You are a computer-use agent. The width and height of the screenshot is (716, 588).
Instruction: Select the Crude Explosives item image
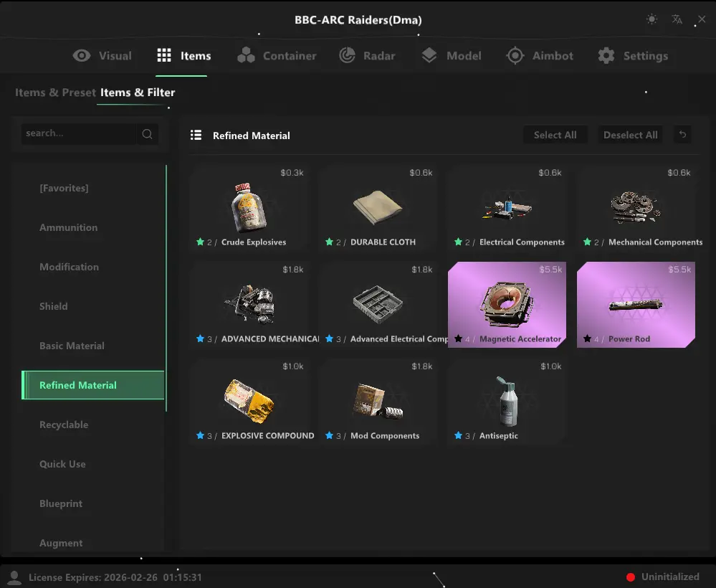point(249,207)
